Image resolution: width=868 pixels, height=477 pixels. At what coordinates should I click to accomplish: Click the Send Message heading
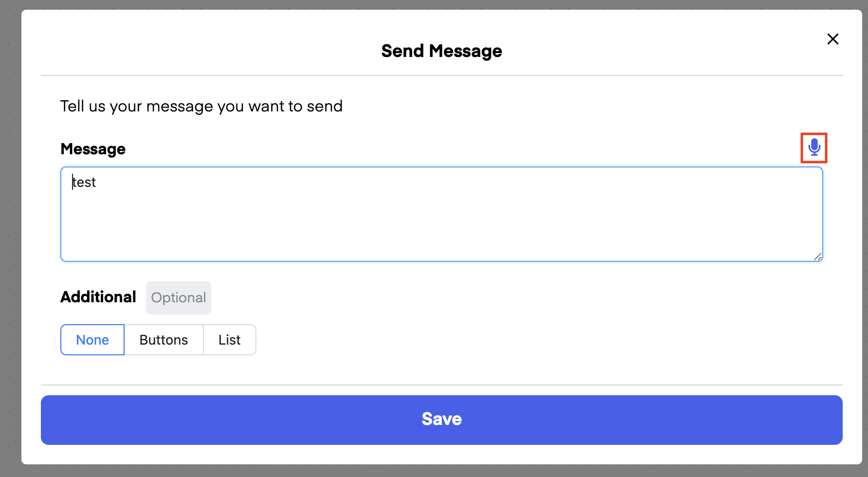(441, 51)
